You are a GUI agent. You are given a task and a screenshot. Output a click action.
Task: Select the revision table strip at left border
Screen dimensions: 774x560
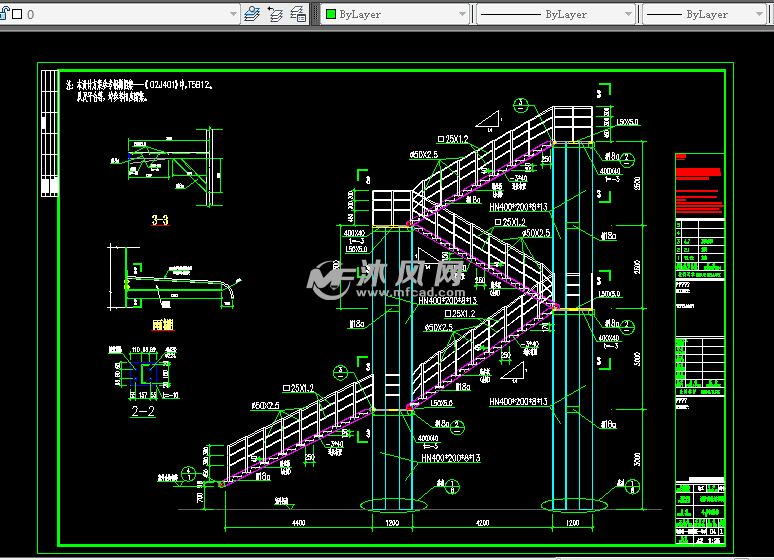(48, 135)
